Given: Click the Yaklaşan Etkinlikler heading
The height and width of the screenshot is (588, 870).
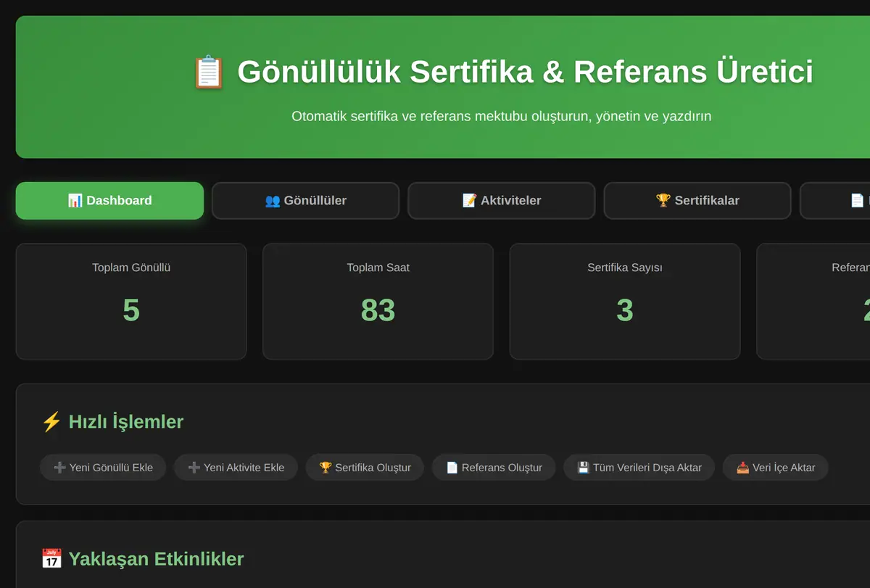Looking at the screenshot, I should click(156, 559).
